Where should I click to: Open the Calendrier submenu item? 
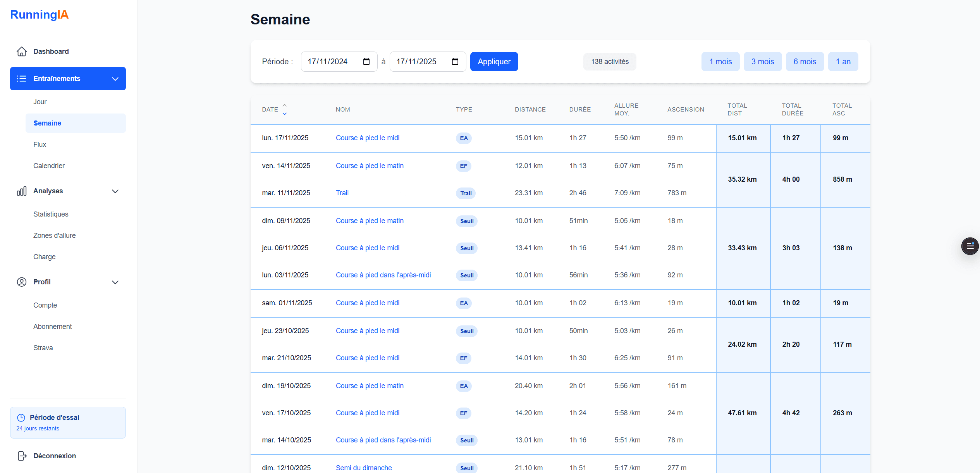pos(49,166)
